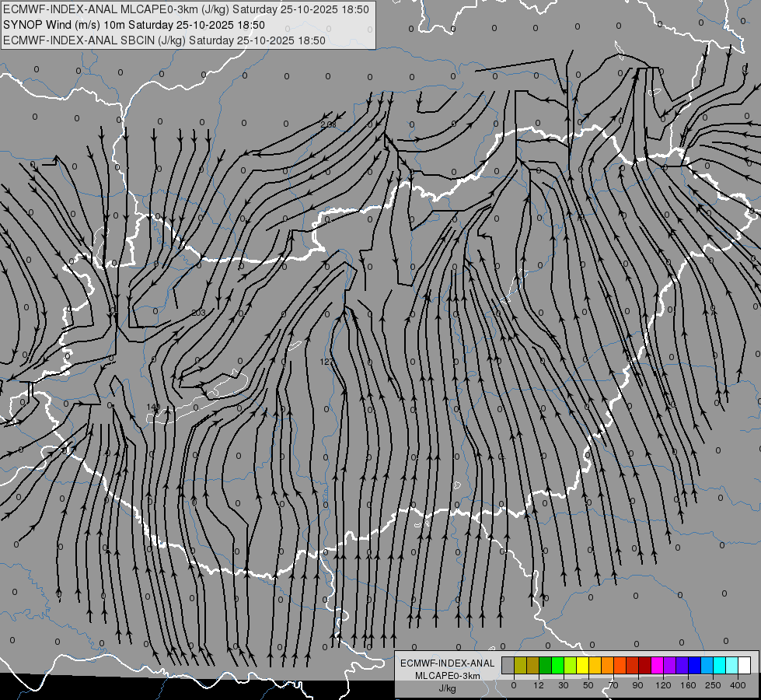
Task: Click the bright cyan legend swatch
Action: [x=719, y=665]
